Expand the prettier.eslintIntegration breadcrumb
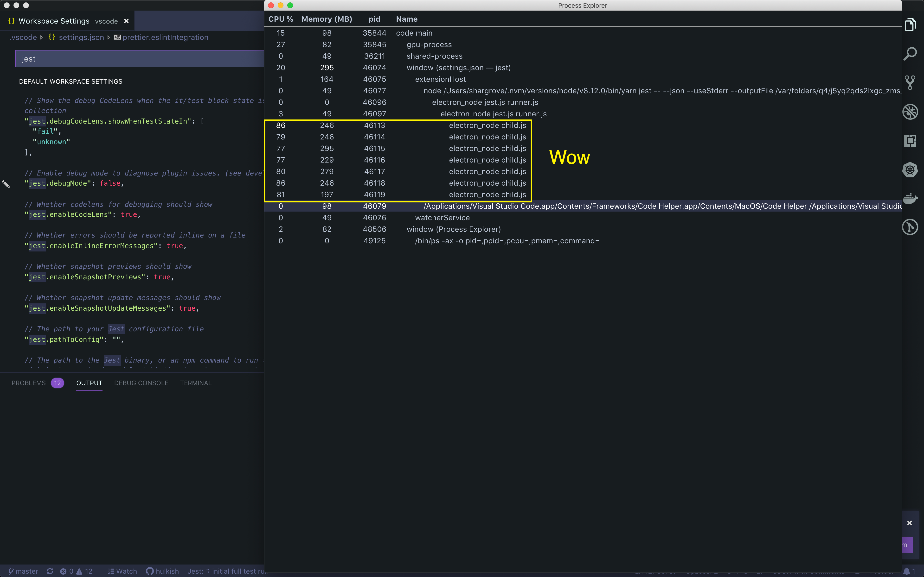The width and height of the screenshot is (924, 577). tap(165, 37)
